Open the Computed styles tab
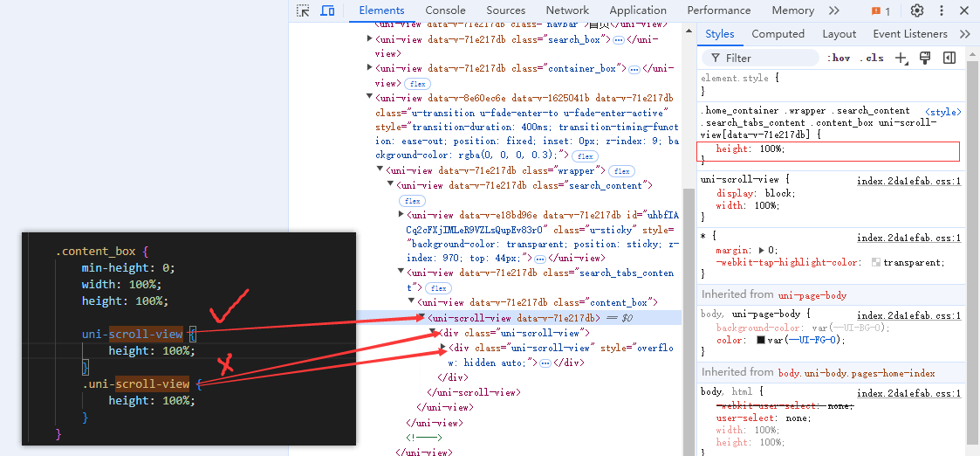Image resolution: width=980 pixels, height=456 pixels. 778,34
